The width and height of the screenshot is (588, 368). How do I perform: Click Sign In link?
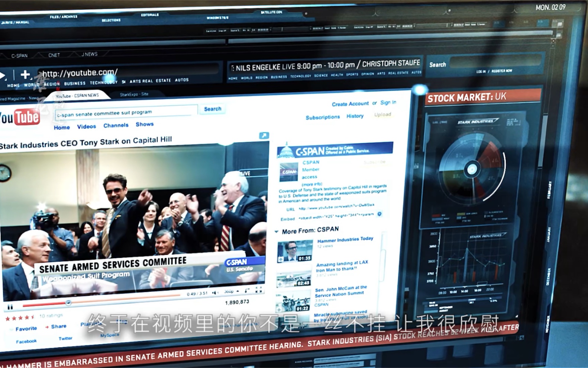(388, 102)
